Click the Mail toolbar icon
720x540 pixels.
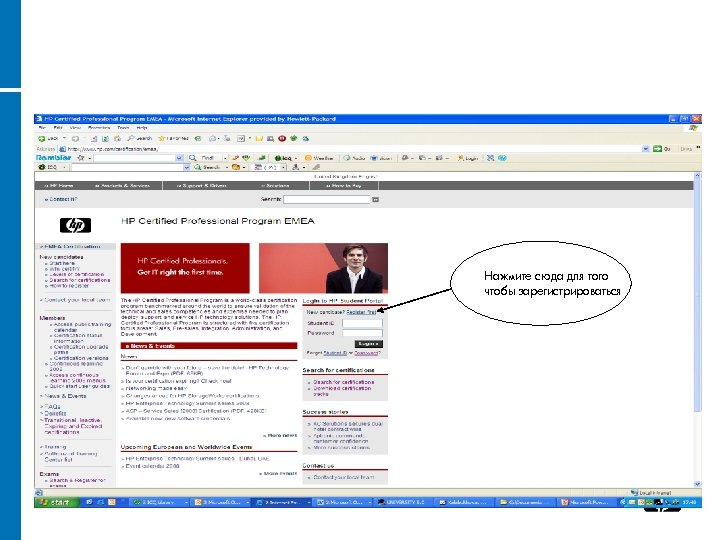[x=214, y=138]
